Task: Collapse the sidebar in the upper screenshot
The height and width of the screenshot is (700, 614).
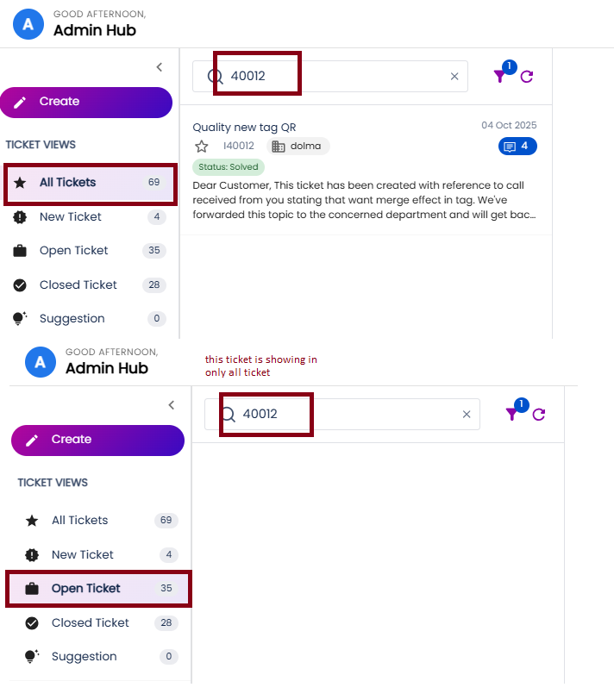Action: pyautogui.click(x=160, y=67)
